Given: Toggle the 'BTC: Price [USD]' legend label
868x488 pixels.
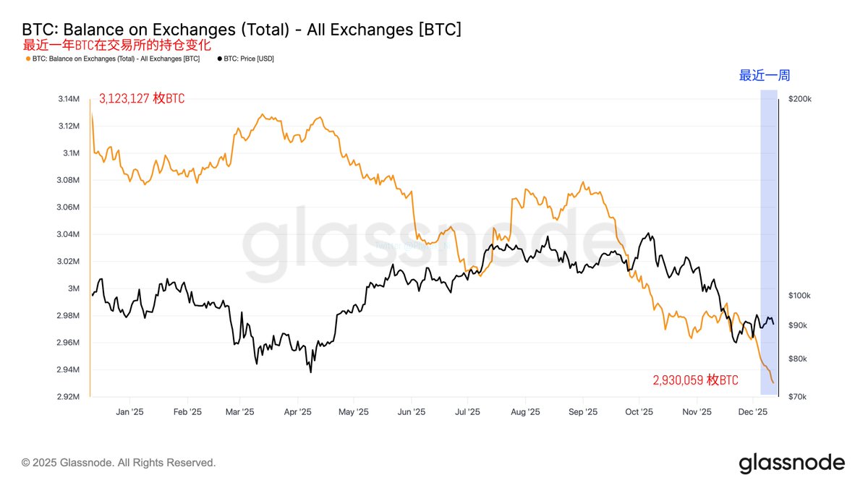Looking at the screenshot, I should (x=250, y=59).
